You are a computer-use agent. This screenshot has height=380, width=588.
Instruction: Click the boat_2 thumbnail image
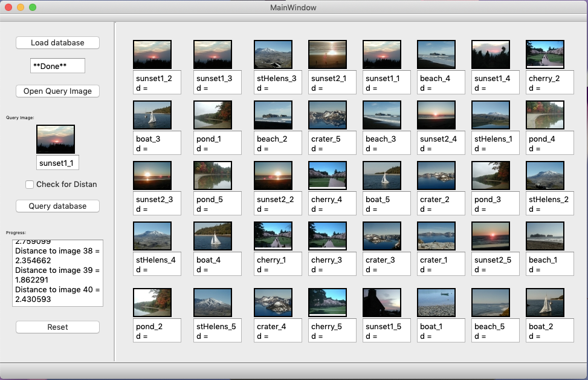click(x=545, y=303)
